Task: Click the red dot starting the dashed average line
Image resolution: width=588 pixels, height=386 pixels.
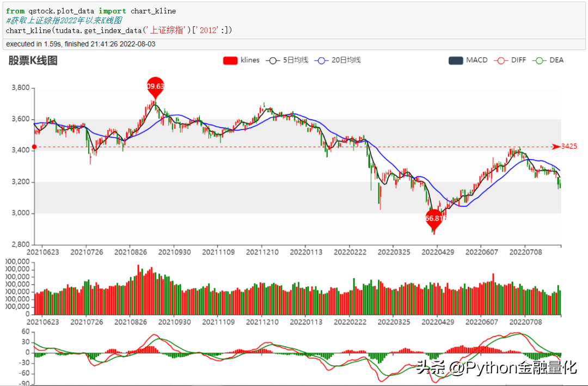Action: 34,146
